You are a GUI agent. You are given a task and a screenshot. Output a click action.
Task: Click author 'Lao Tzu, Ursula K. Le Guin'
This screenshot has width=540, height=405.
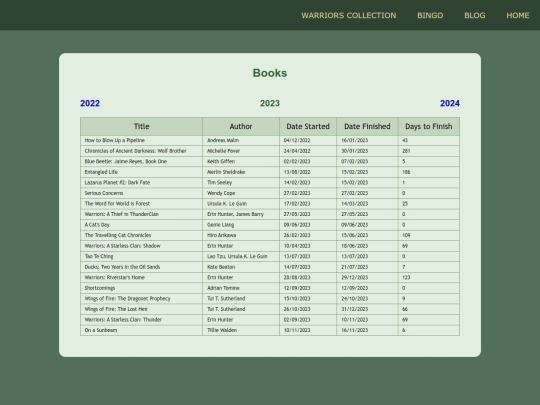click(x=237, y=257)
